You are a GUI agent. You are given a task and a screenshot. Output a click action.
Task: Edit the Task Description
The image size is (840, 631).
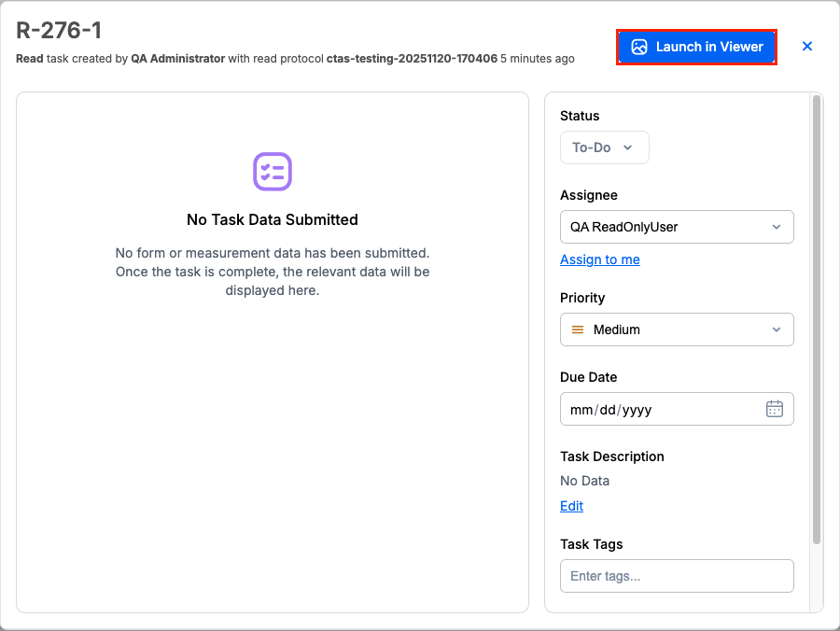(570, 505)
